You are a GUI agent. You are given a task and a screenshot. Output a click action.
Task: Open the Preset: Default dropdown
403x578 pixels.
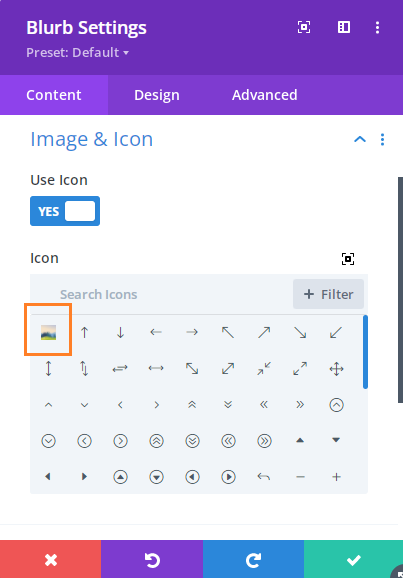[x=77, y=53]
